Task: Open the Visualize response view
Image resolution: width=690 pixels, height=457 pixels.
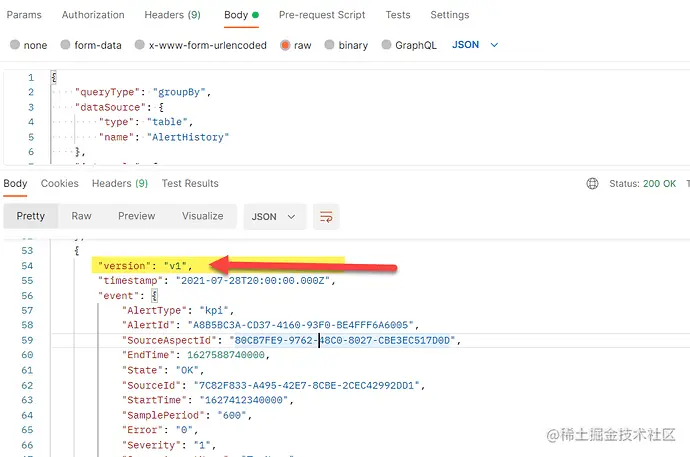Action: [x=202, y=216]
